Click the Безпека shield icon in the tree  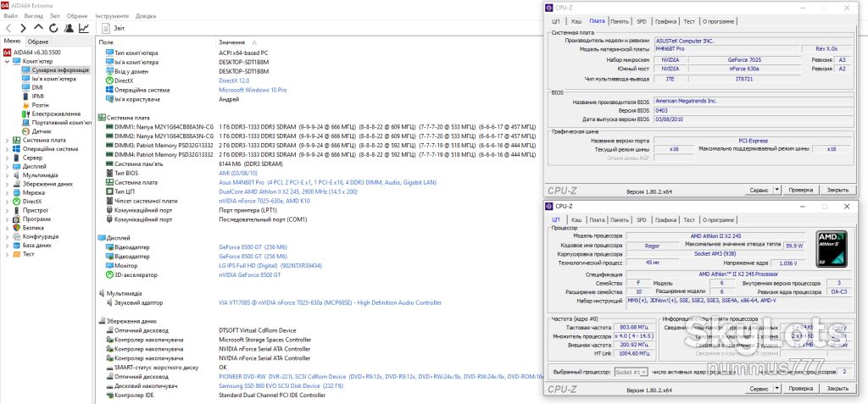tap(17, 228)
